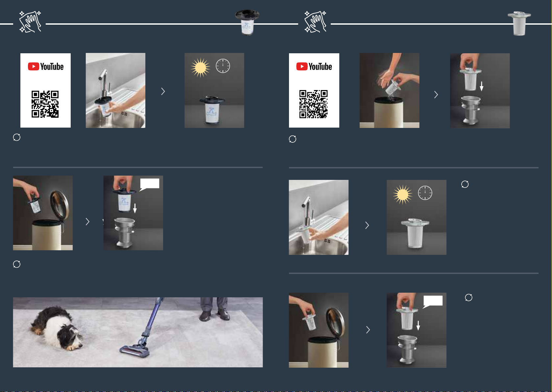
Task: Click the chevron after the left faucet rinsing photo
Action: coord(163,91)
